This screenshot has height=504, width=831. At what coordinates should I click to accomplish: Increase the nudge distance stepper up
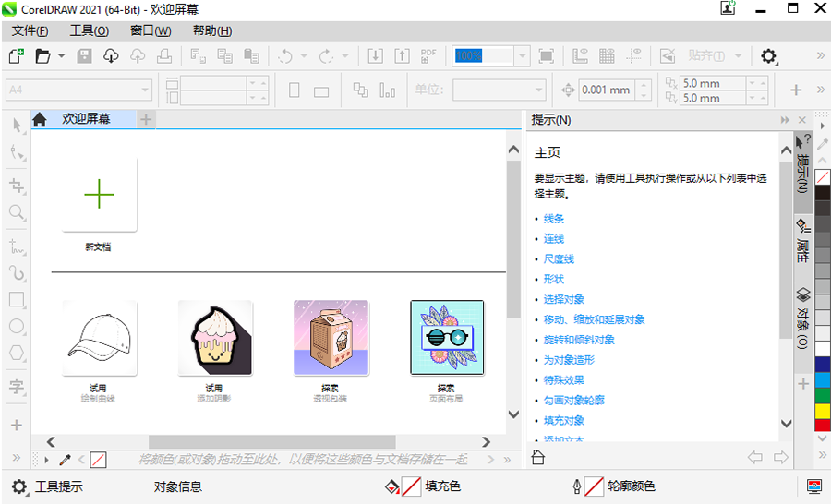tap(643, 85)
